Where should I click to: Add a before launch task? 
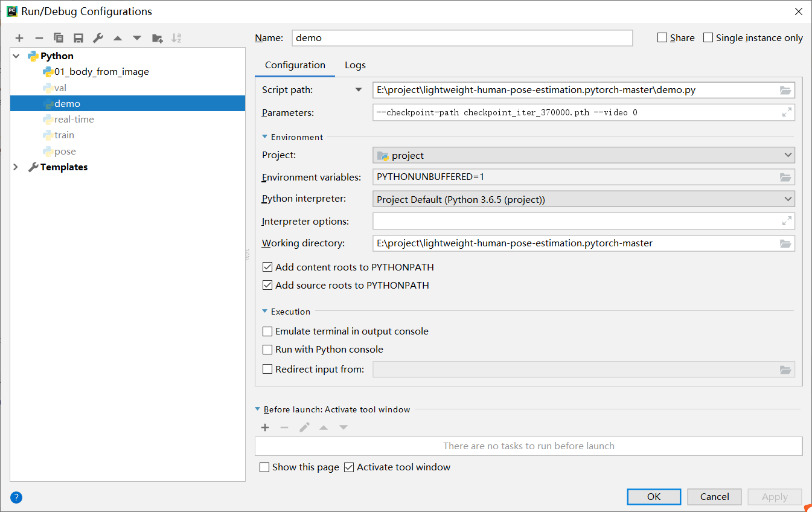[x=265, y=427]
